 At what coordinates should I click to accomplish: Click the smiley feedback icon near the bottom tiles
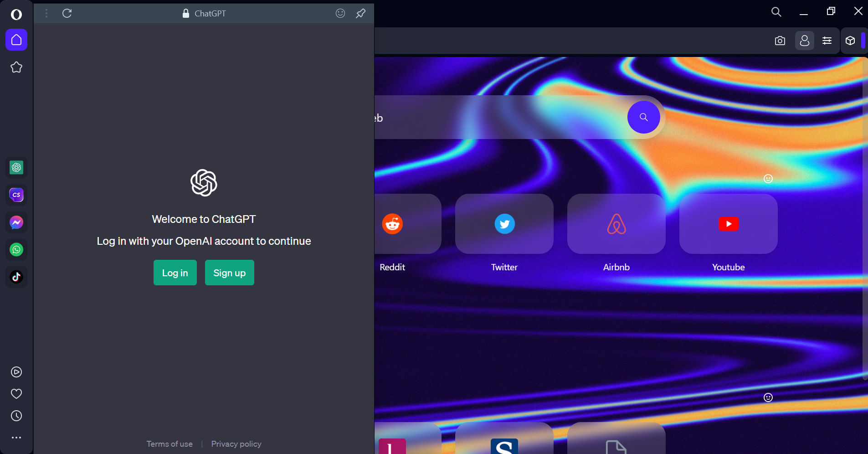tap(768, 397)
